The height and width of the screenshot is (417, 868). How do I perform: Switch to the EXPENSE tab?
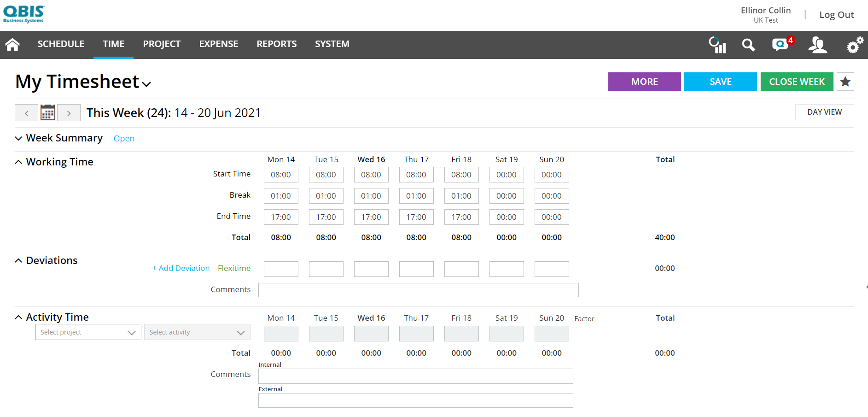coord(218,44)
